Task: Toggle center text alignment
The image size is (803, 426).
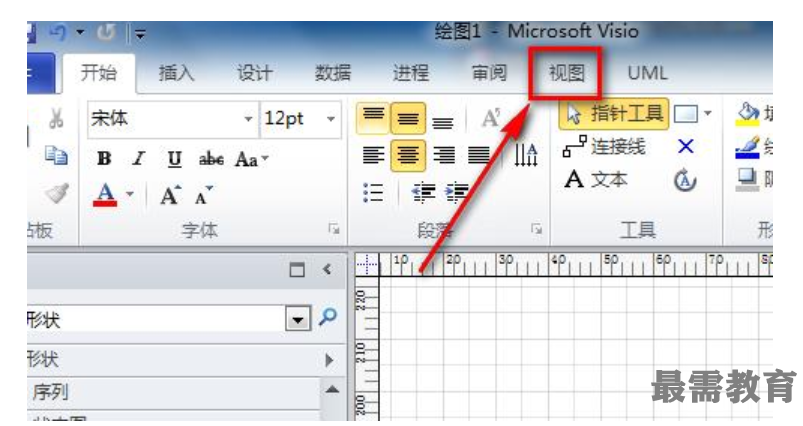Action: [x=408, y=155]
